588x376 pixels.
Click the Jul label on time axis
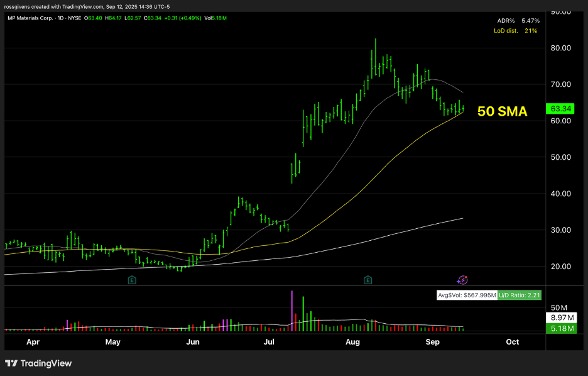click(x=269, y=342)
